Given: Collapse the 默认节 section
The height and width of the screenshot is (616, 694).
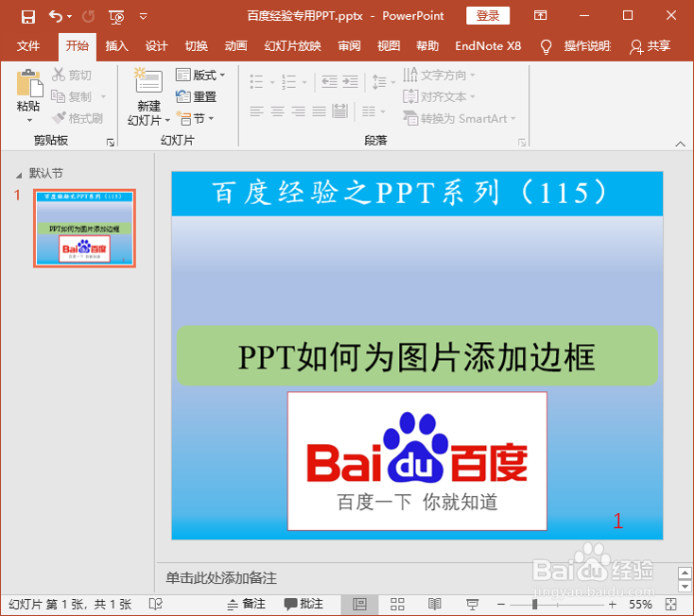Looking at the screenshot, I should (x=19, y=176).
